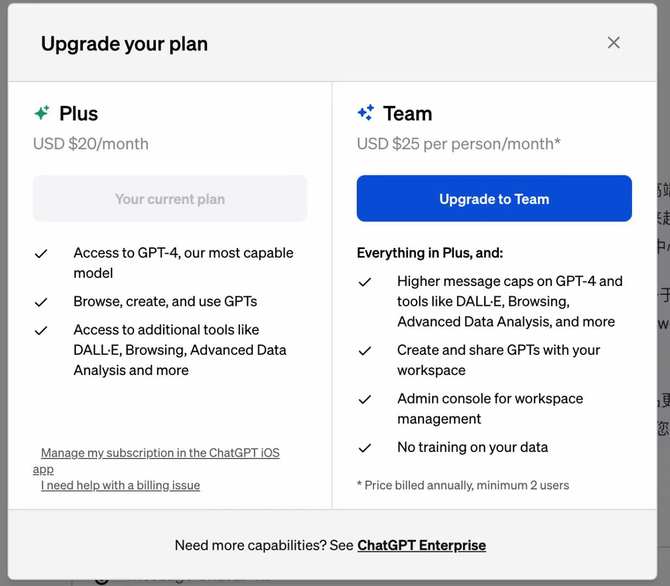Click the disabled Your current plan button
670x586 pixels.
pyautogui.click(x=170, y=199)
